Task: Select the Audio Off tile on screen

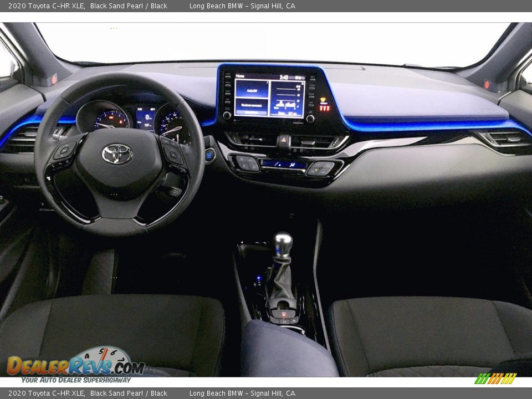Action: [x=251, y=90]
